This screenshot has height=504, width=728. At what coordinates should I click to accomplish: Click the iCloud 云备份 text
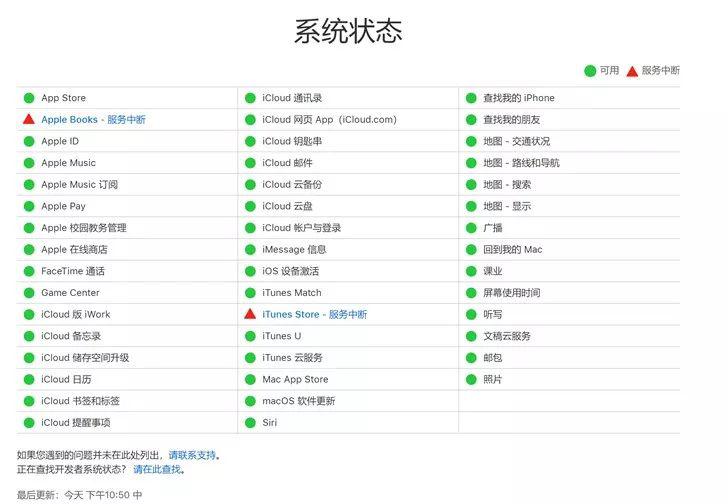click(x=292, y=185)
